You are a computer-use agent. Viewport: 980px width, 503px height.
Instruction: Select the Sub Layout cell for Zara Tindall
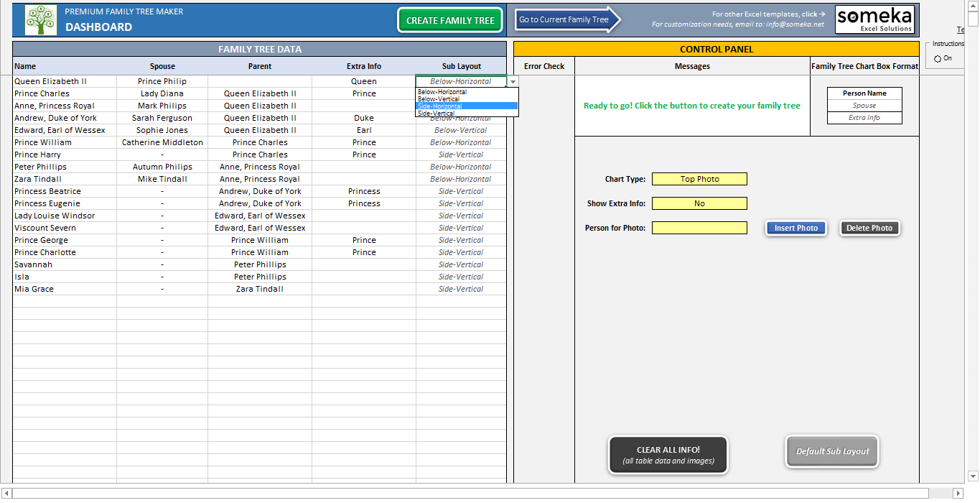[461, 179]
